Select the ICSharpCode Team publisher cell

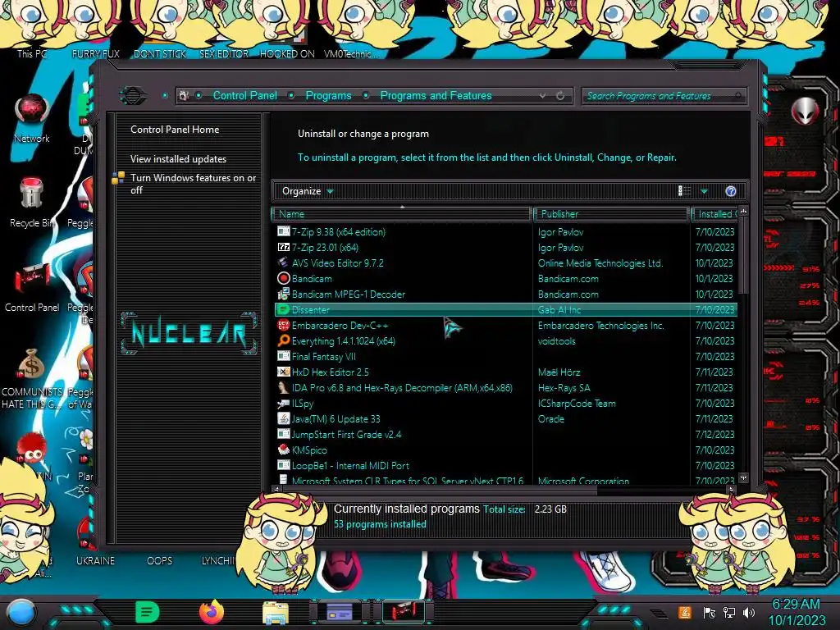(577, 404)
